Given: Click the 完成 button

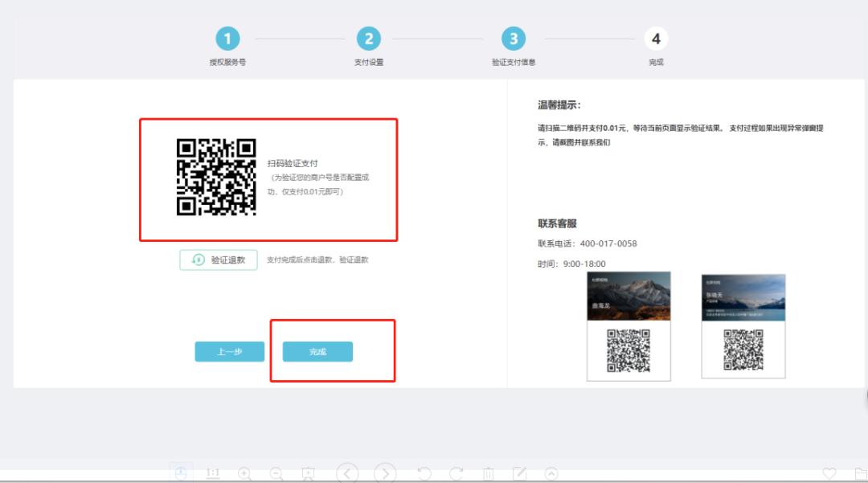Looking at the screenshot, I should (317, 351).
